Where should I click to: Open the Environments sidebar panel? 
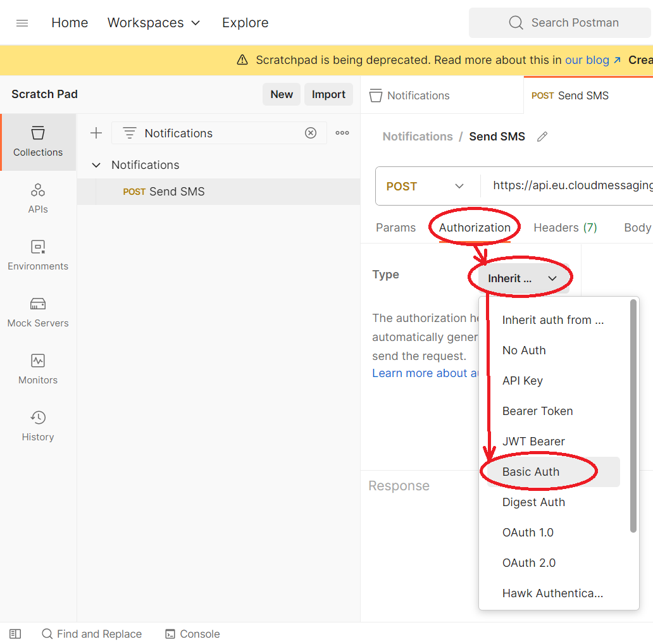pos(38,256)
